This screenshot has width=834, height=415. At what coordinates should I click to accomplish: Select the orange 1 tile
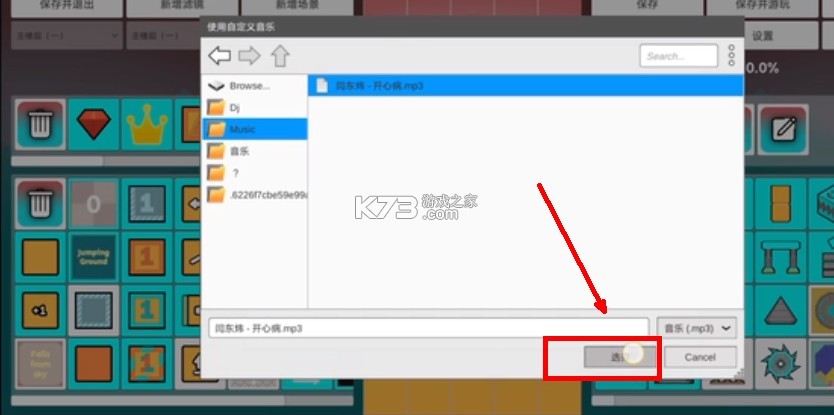(147, 257)
